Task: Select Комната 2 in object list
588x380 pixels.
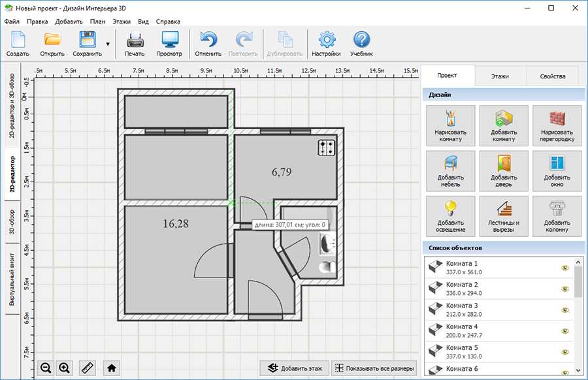Action: pos(499,289)
